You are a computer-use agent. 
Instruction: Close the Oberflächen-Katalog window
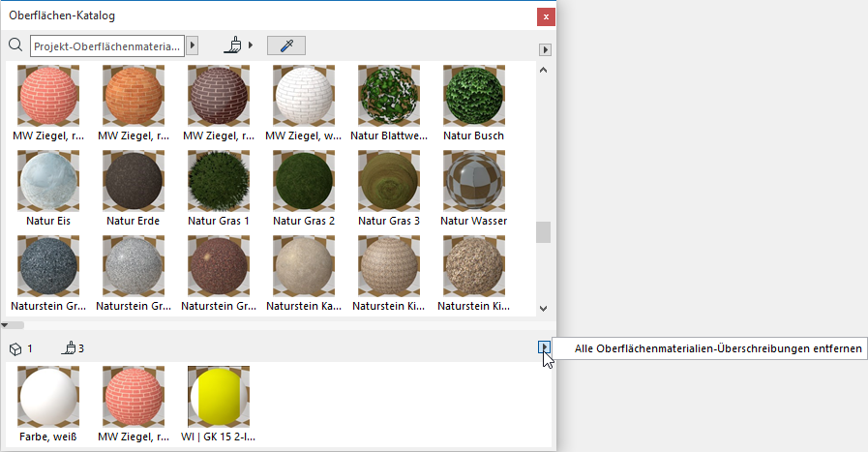[x=546, y=16]
